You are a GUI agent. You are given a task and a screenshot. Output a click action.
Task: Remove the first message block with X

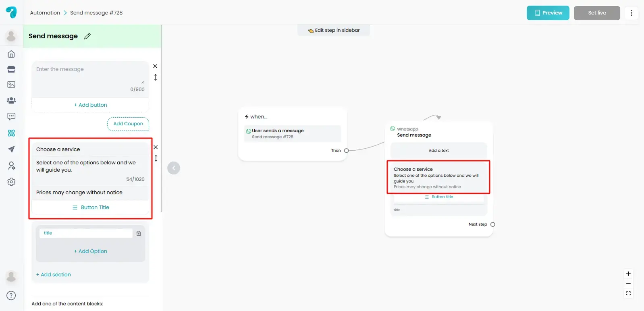tap(155, 66)
